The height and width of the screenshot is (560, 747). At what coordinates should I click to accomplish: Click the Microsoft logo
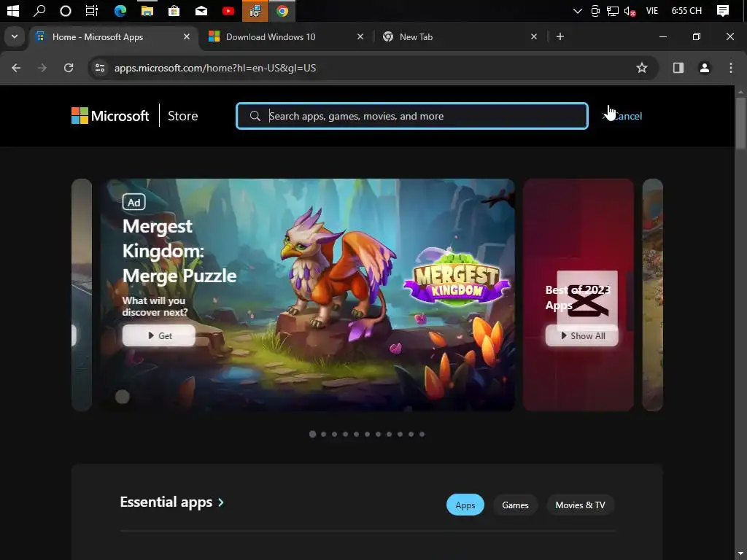110,116
